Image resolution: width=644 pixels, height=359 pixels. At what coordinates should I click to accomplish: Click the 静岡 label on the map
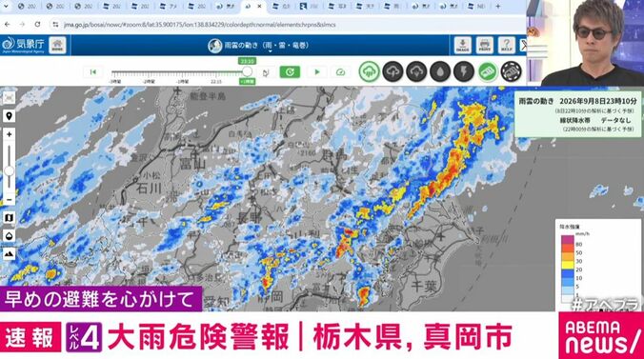271,296
